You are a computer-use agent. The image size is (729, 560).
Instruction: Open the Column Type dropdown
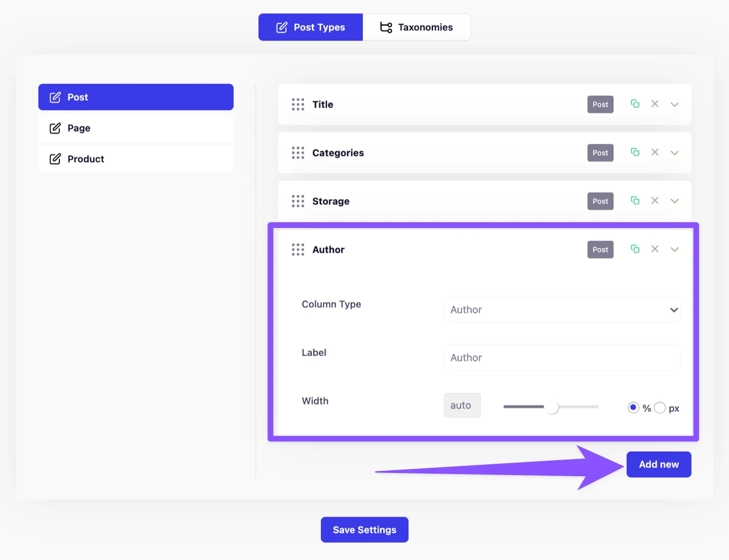[x=562, y=309]
